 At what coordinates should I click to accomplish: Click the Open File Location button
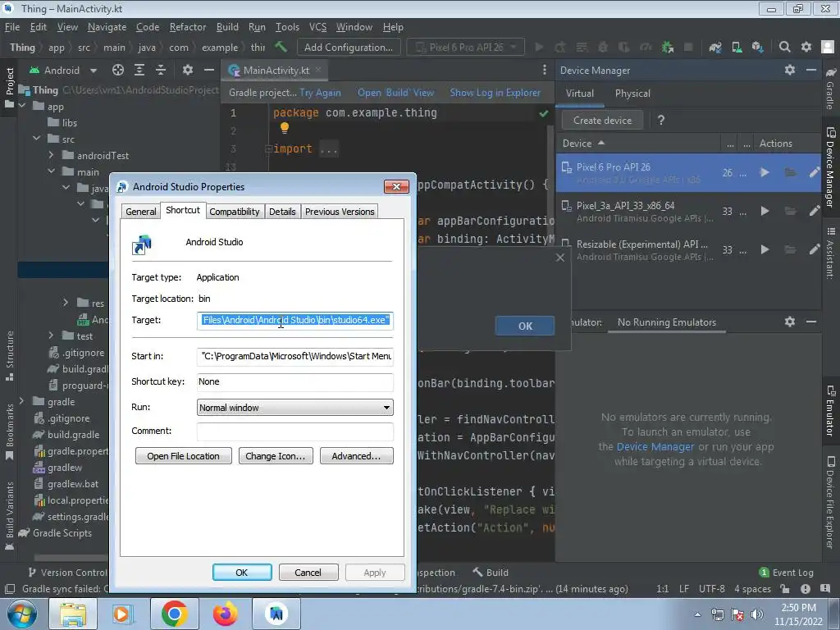[183, 456]
